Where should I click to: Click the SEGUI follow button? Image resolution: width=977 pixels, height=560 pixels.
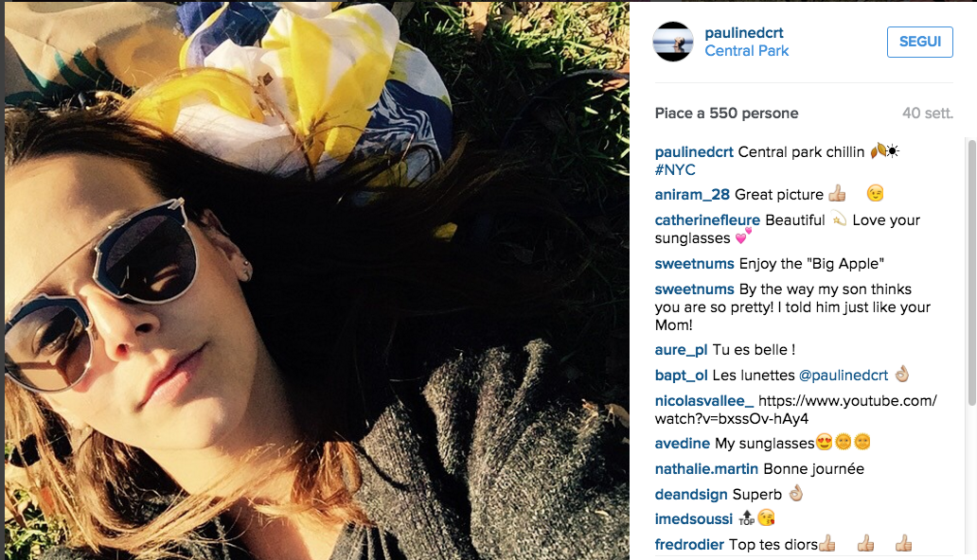pyautogui.click(x=919, y=42)
